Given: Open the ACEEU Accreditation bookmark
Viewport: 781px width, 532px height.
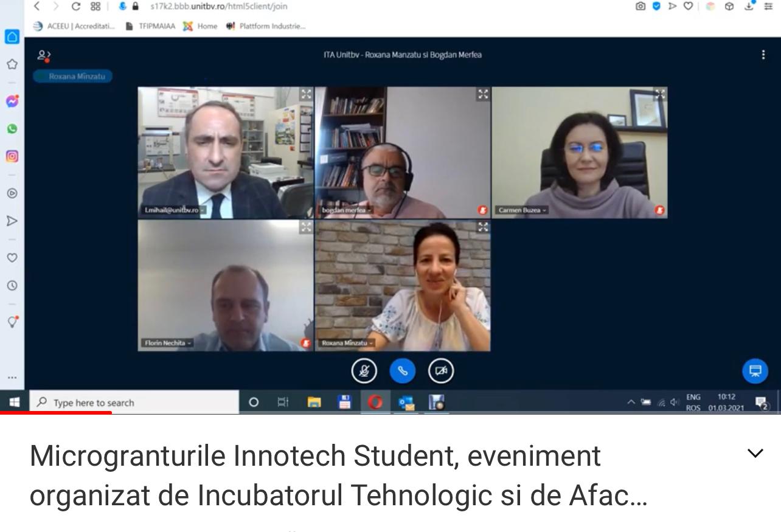Looking at the screenshot, I should coord(74,26).
